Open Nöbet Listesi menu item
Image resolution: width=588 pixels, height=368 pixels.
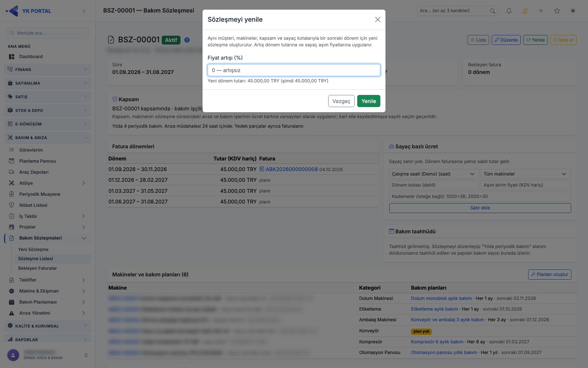48,205
